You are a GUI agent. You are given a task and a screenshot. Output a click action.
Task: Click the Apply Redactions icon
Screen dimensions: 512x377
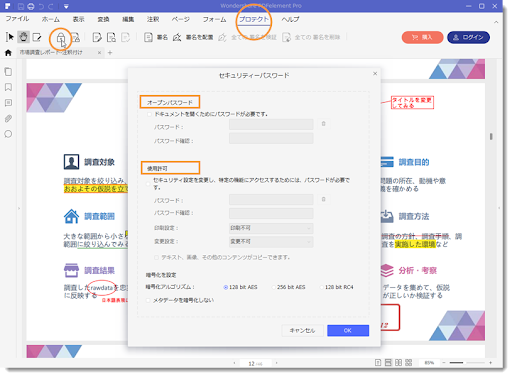click(126, 37)
